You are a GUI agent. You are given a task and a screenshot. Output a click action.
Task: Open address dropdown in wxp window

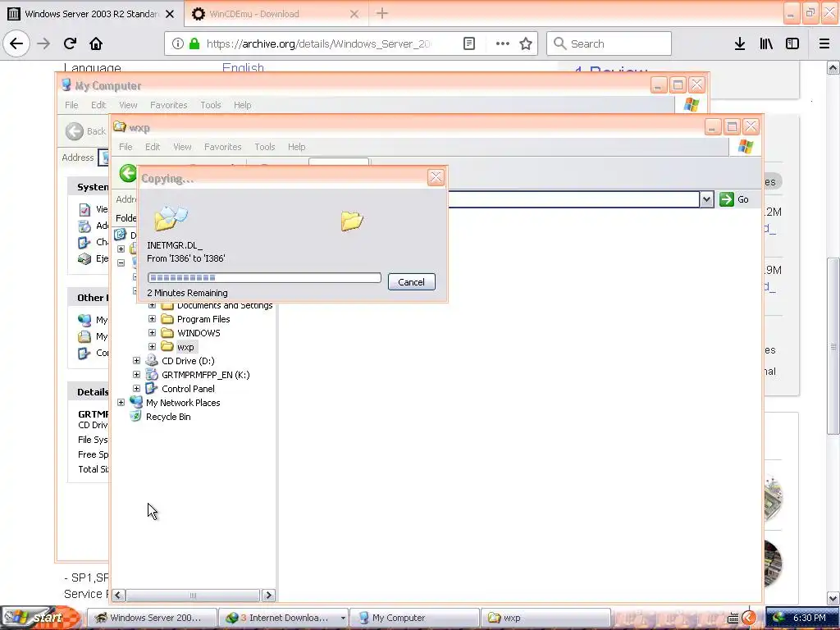tap(706, 199)
